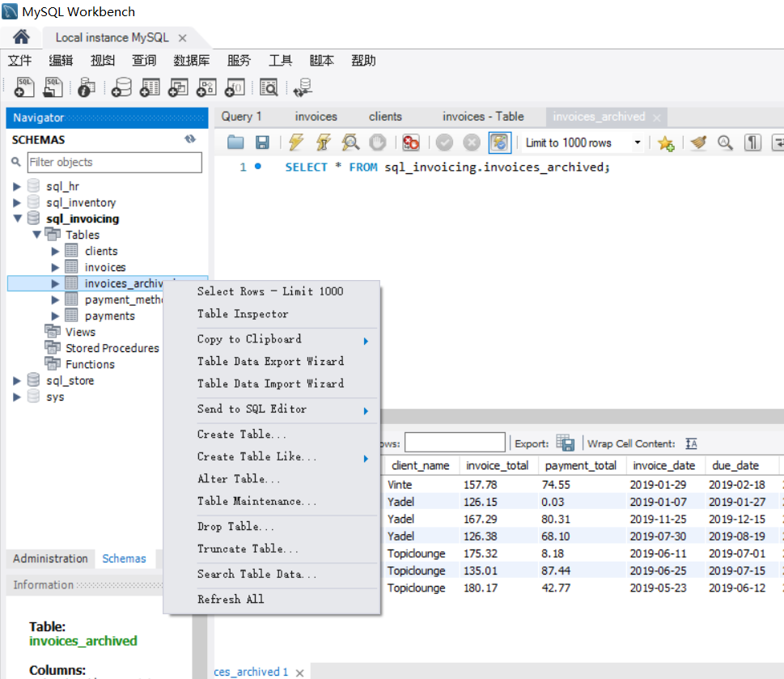Viewport: 784px width, 679px height.
Task: Expand sql_store schema
Action: tap(17, 380)
